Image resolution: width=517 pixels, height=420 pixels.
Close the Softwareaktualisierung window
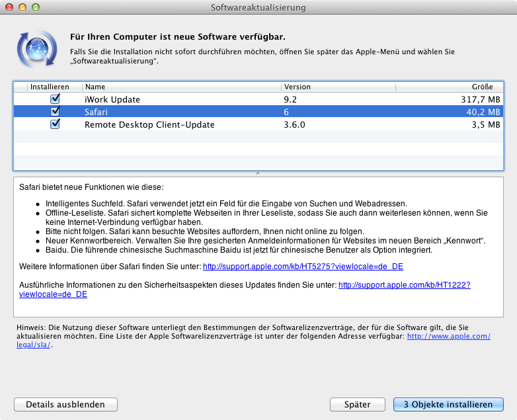point(9,7)
